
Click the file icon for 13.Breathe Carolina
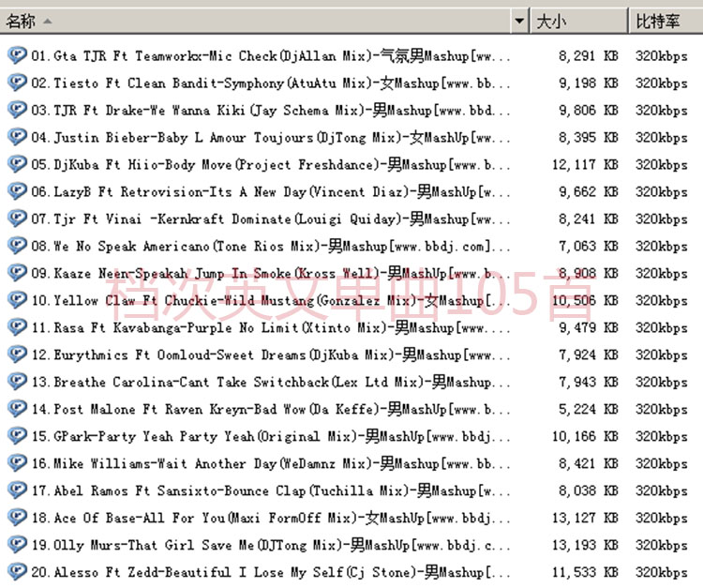17,382
